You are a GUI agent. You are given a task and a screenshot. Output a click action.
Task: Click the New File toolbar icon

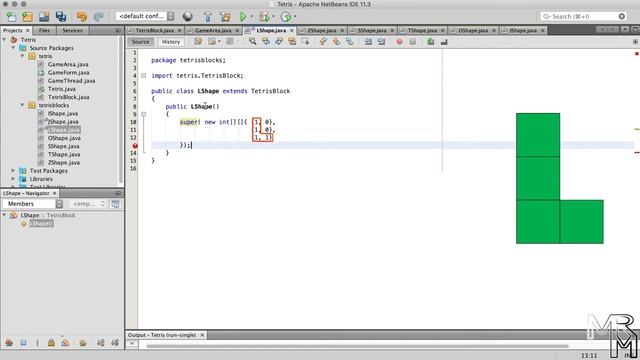[11, 16]
